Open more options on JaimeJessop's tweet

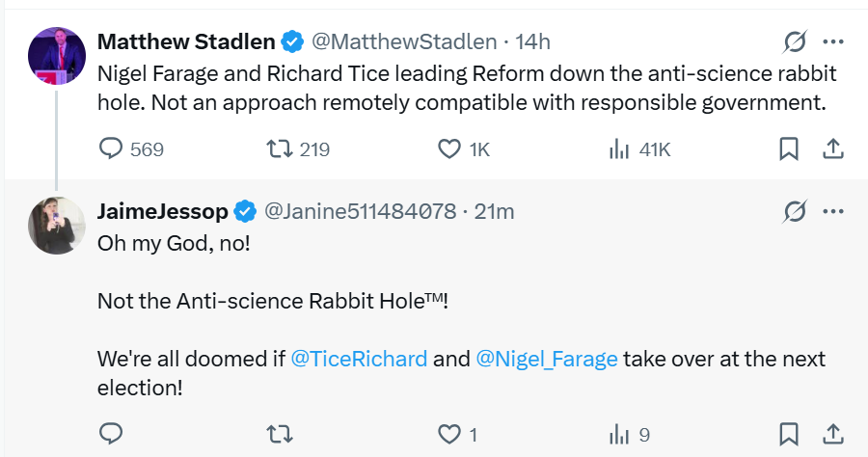click(833, 211)
